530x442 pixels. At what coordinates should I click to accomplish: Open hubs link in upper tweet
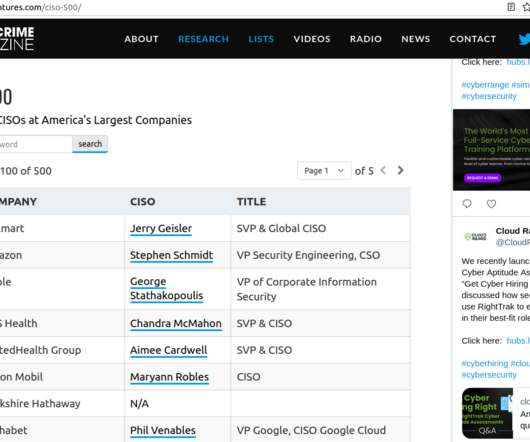click(518, 62)
